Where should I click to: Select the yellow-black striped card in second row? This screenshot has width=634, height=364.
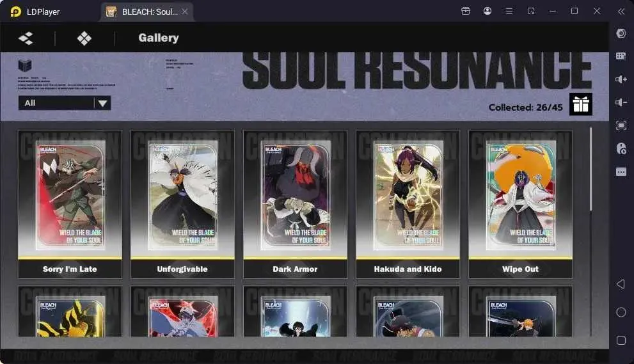(x=70, y=312)
